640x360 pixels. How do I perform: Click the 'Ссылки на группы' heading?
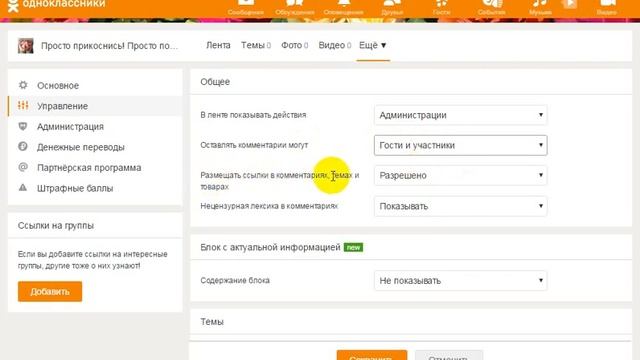[x=56, y=225]
